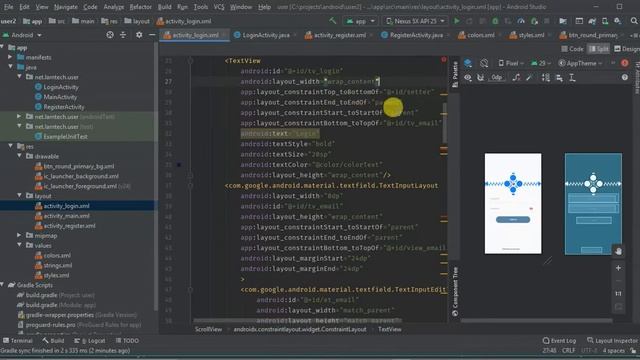Open the SDK Manager icon
Screen dimensions: 640x360
618,21
